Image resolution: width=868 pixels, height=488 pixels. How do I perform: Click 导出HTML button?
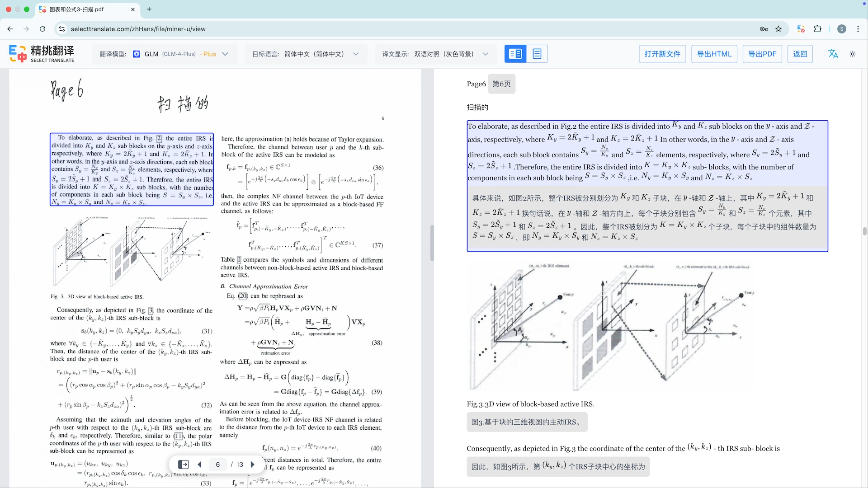714,54
